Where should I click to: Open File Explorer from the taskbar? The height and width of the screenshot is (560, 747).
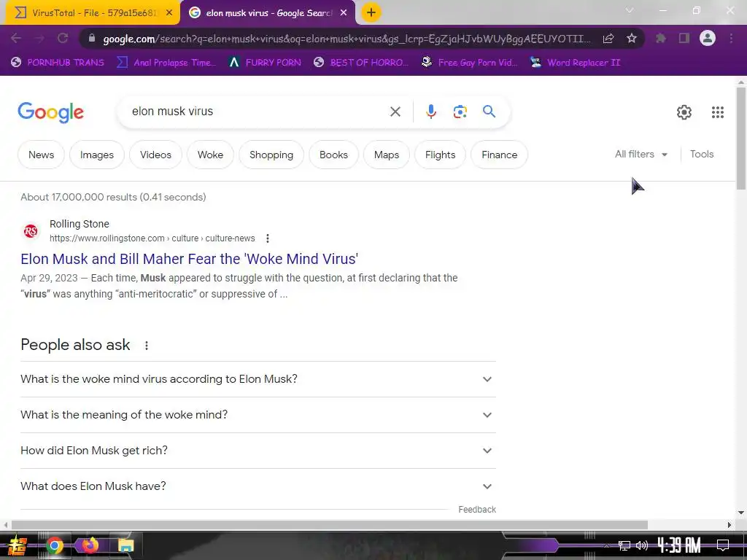point(125,545)
